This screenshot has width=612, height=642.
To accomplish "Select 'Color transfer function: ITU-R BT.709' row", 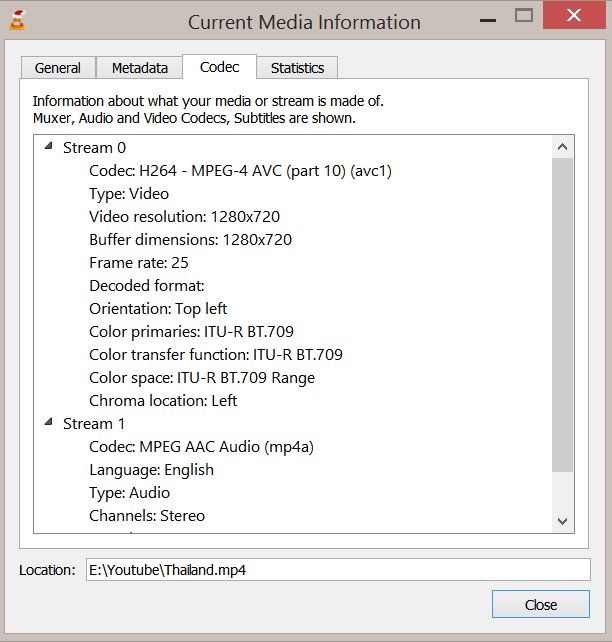I will pos(216,355).
